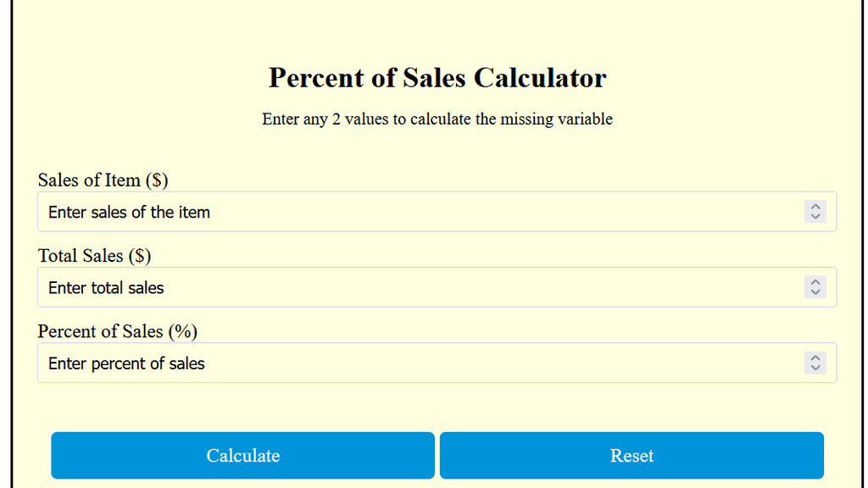Select the Total Sales field label
Viewport: 868px width, 488px height.
coord(93,255)
